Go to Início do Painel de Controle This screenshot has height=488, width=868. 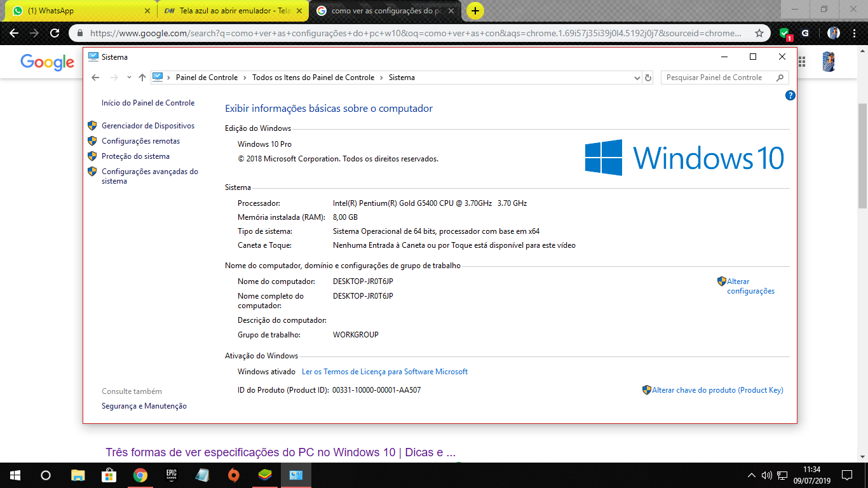[x=148, y=103]
